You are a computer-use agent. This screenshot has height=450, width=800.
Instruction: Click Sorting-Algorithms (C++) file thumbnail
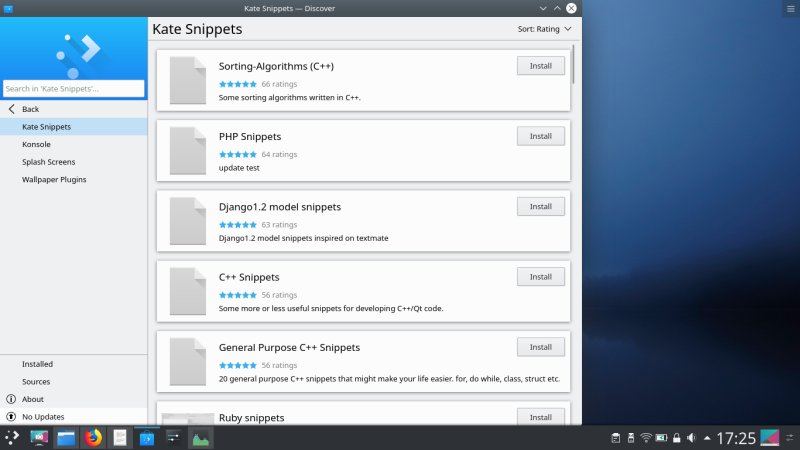[188, 80]
